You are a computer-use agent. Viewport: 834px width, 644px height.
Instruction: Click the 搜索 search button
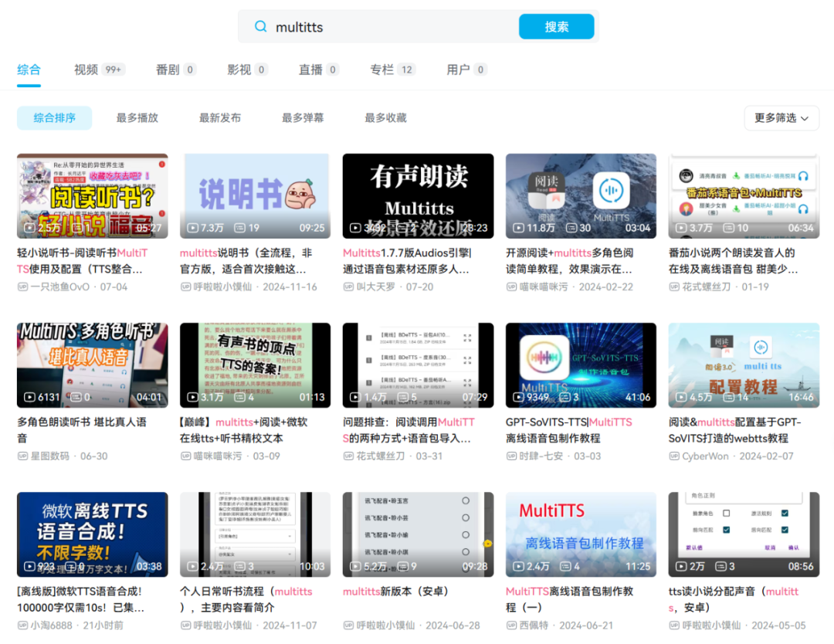coord(557,26)
